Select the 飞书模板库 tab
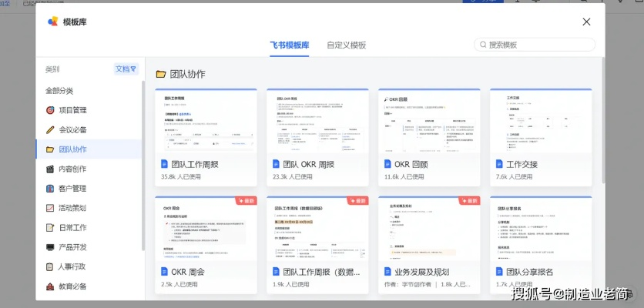644x308 pixels. [x=290, y=45]
